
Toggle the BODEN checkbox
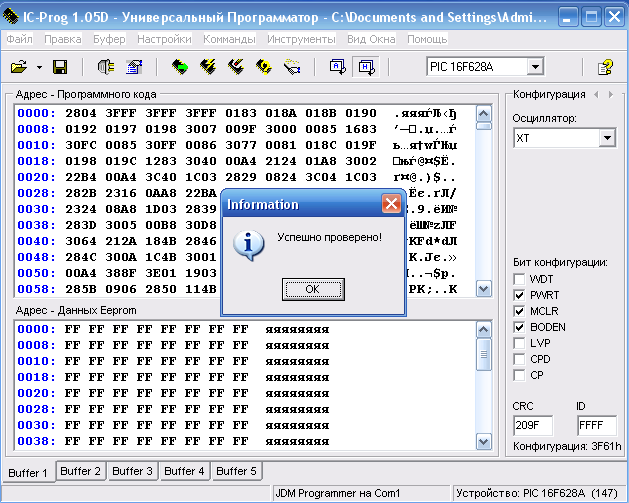(x=519, y=327)
